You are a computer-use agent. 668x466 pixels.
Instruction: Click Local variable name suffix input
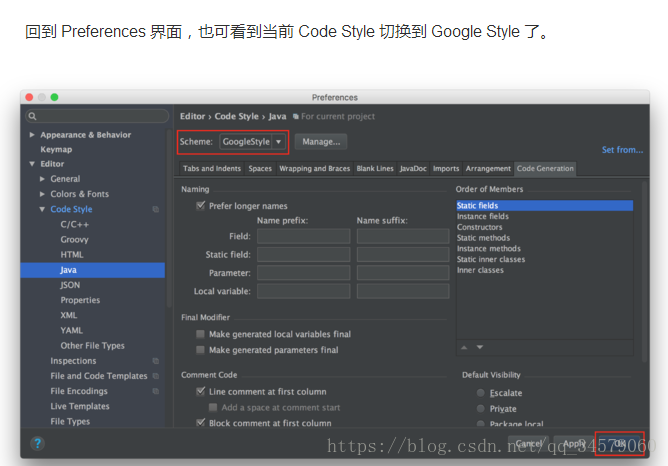403,291
